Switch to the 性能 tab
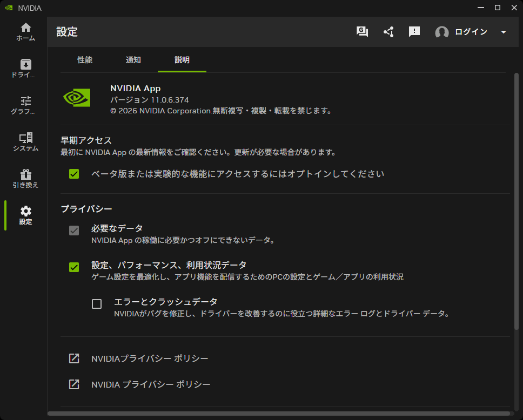523x420 pixels. (85, 60)
